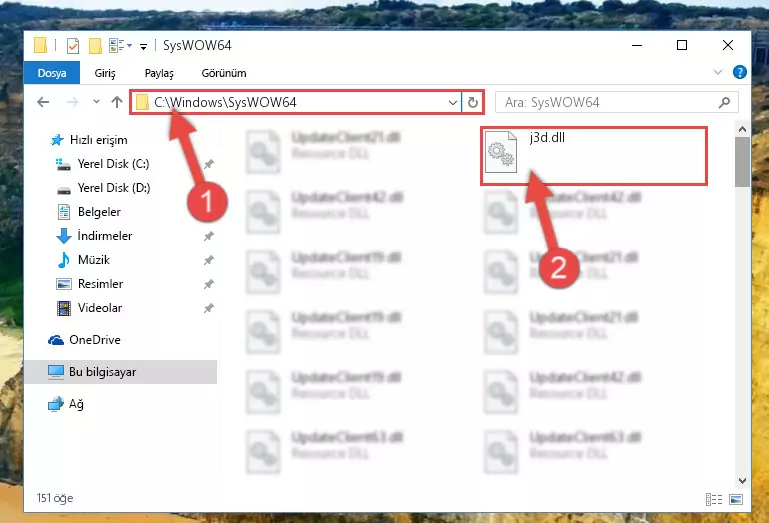Click the vertical scrollbar thumb
The width and height of the screenshot is (769, 523).
(742, 162)
